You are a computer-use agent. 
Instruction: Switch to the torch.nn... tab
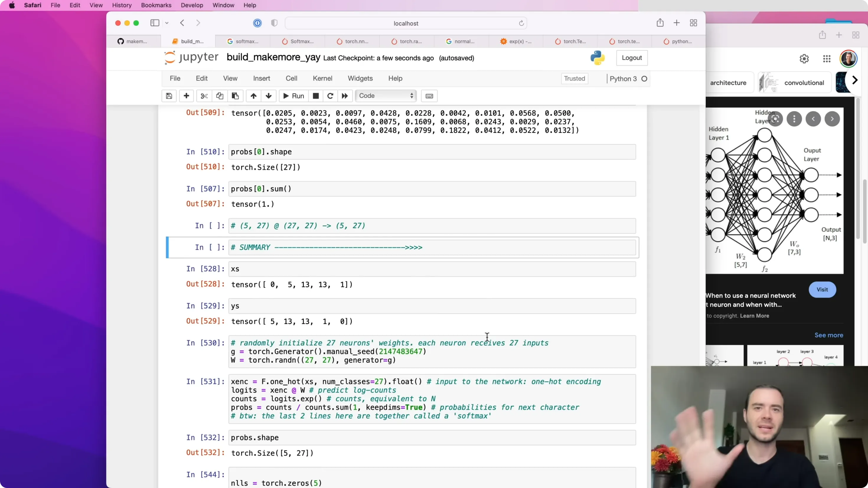tap(352, 41)
